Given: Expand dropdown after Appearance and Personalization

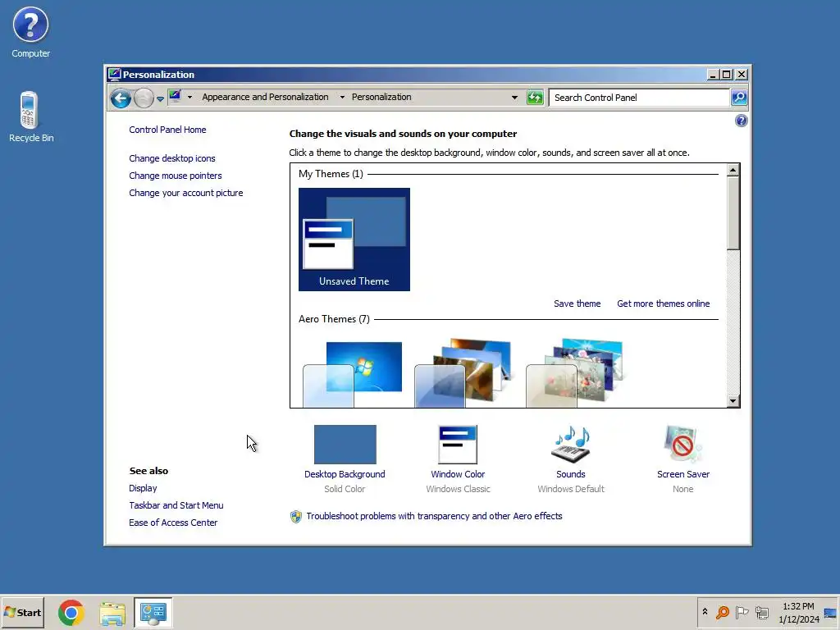Looking at the screenshot, I should pyautogui.click(x=342, y=97).
